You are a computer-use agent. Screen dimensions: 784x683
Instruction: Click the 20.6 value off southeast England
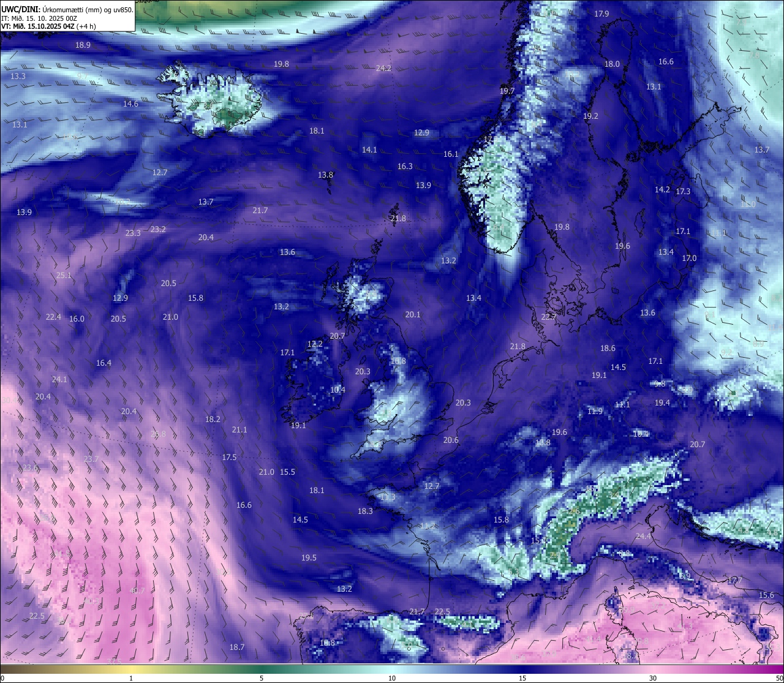[451, 440]
